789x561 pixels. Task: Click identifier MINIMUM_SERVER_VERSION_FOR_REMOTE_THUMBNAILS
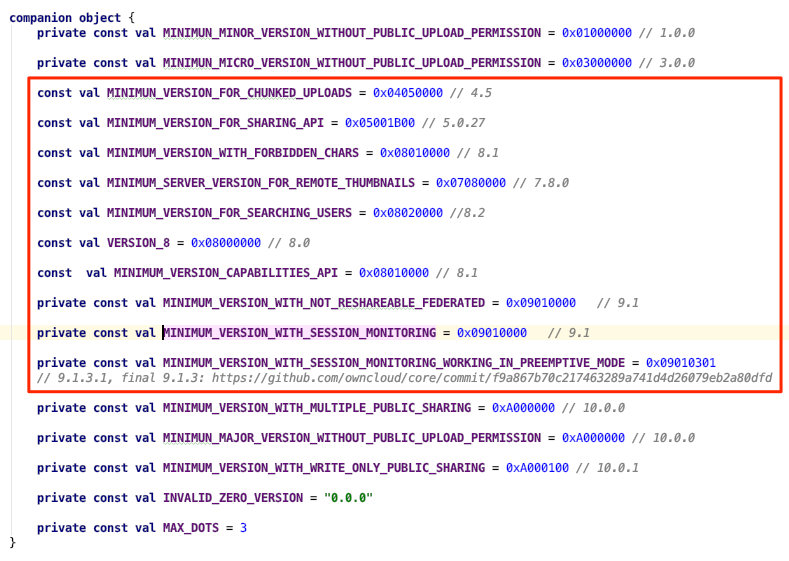click(261, 183)
